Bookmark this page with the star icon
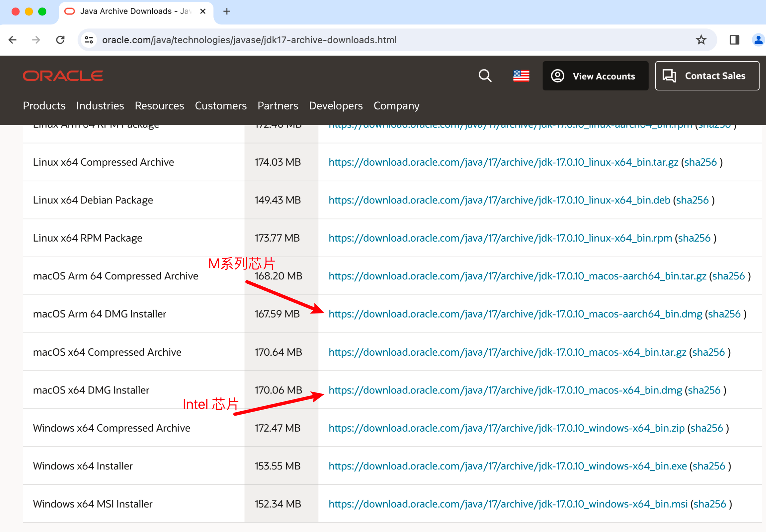 point(701,40)
